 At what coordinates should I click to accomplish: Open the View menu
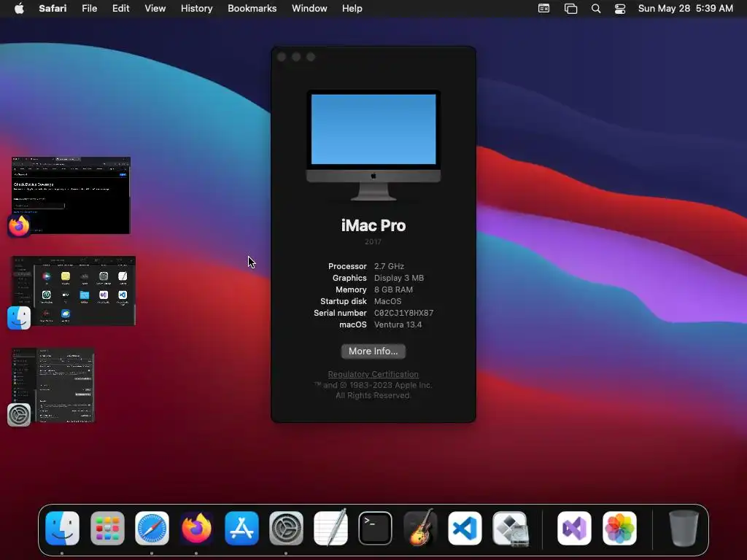pyautogui.click(x=155, y=9)
